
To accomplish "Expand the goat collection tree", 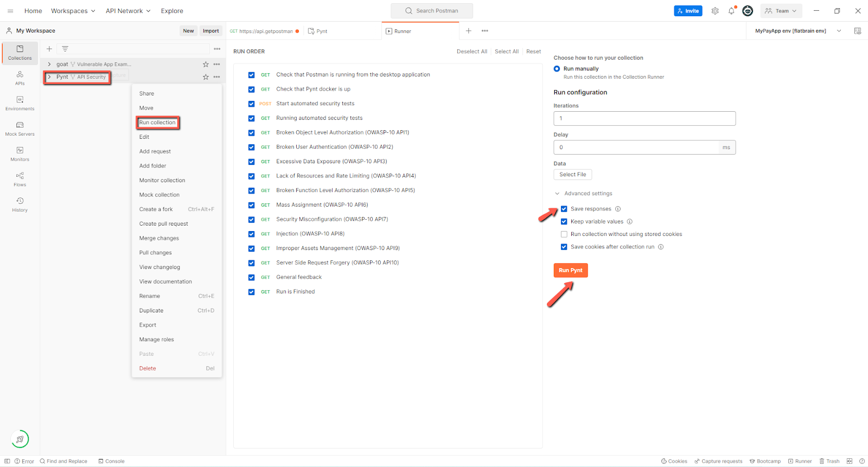I will tap(49, 64).
